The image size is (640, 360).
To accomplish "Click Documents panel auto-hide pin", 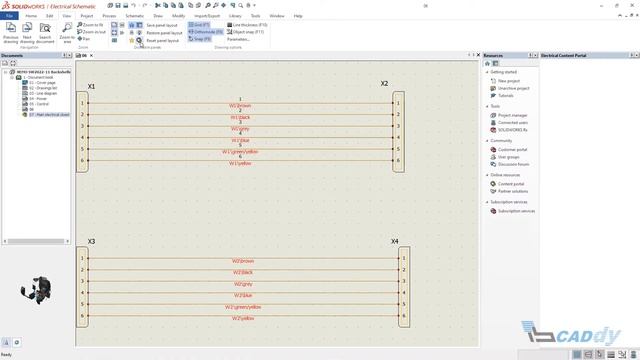I will coord(64,55).
